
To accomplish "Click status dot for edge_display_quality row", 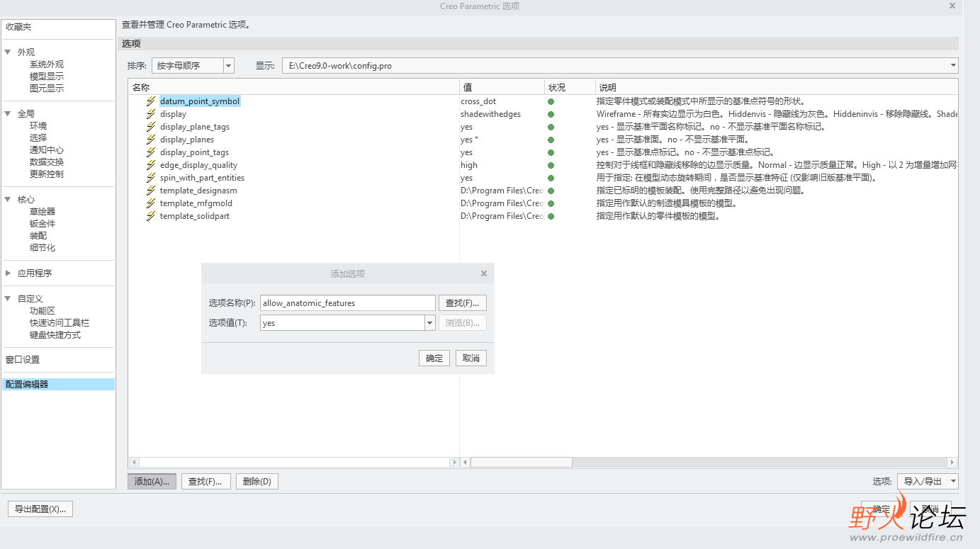I will pos(551,165).
